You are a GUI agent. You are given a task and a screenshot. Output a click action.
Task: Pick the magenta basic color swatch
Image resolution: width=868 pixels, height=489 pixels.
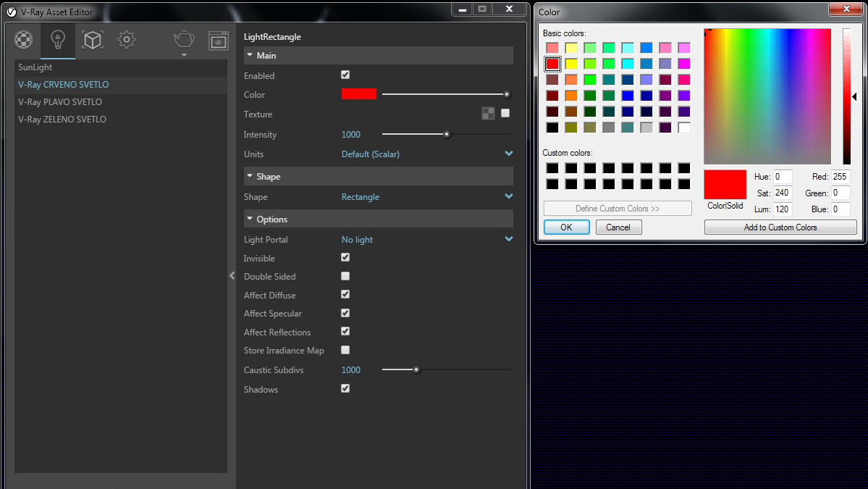pos(684,64)
